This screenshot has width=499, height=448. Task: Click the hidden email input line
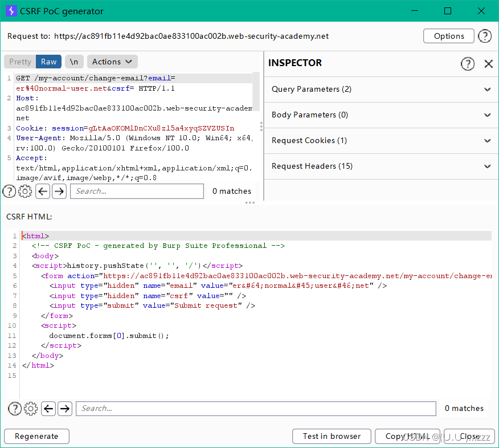[x=218, y=286]
